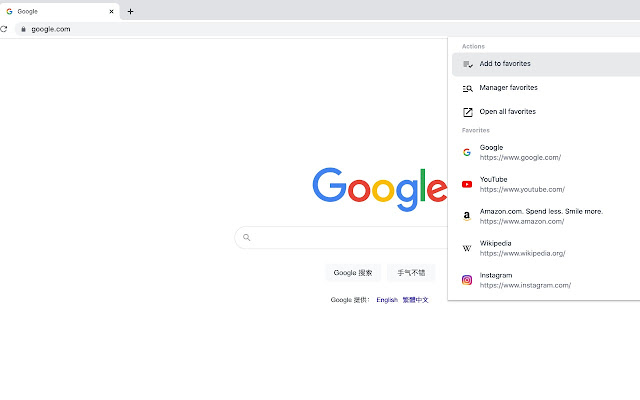The image size is (640, 400).
Task: Choose Manager favorites menu entry
Action: pos(546,88)
